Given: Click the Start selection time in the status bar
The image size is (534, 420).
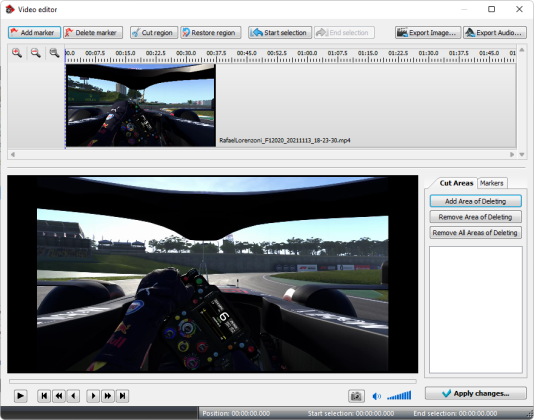Looking at the screenshot, I should (x=351, y=414).
